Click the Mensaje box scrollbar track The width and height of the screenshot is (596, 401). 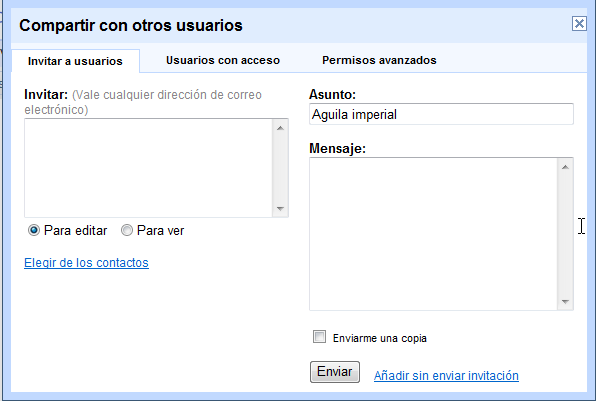pyautogui.click(x=565, y=234)
